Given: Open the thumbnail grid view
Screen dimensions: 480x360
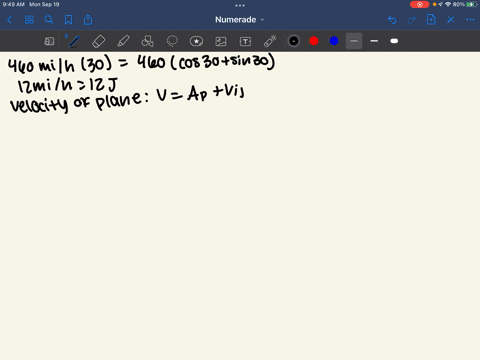Looking at the screenshot, I should pos(29,20).
